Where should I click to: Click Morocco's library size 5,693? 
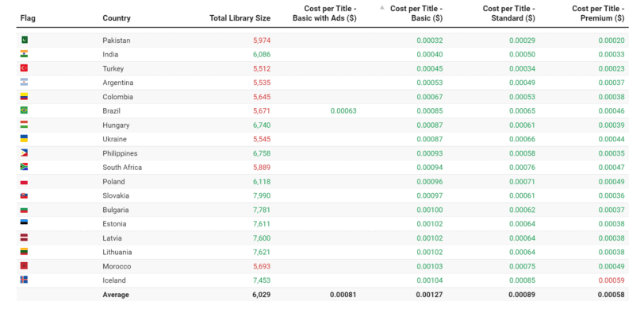coord(262,267)
